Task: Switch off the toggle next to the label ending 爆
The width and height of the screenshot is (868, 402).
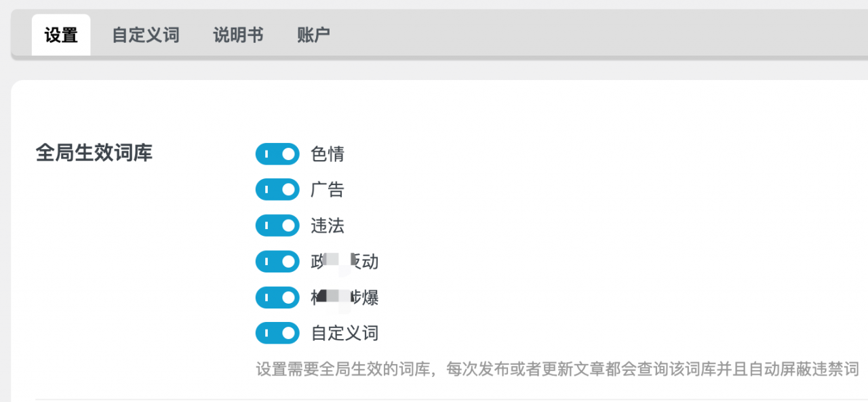Action: click(277, 297)
